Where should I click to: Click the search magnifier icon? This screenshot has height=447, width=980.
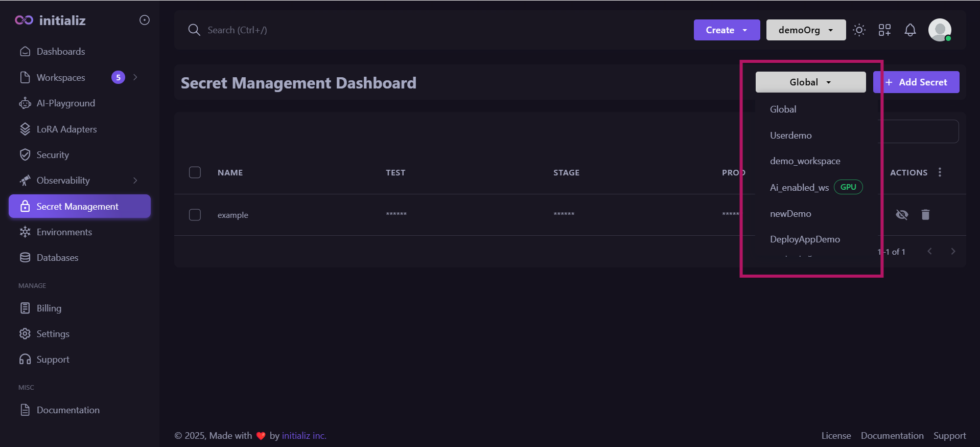(194, 30)
